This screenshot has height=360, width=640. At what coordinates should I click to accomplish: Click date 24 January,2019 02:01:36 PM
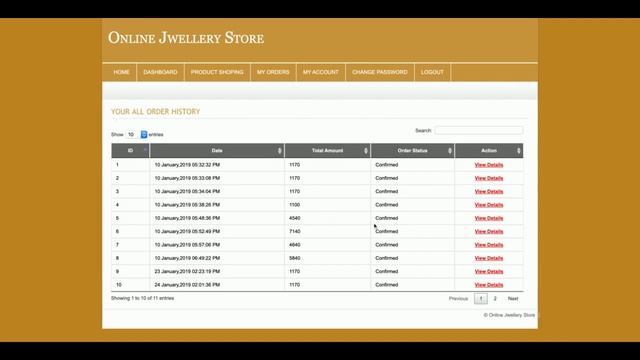(x=187, y=285)
